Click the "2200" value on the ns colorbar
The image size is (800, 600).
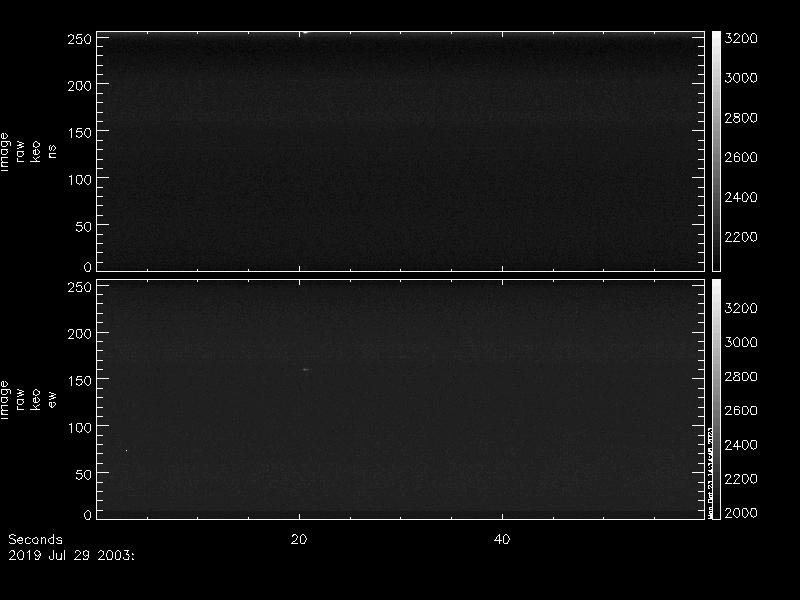[741, 237]
